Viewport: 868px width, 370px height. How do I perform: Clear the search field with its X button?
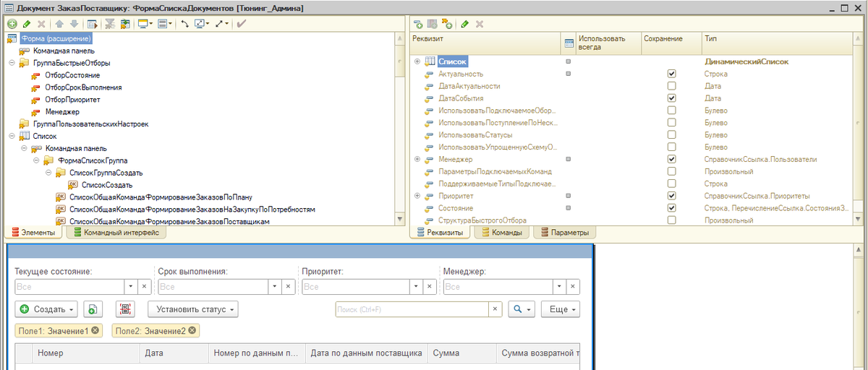point(495,309)
